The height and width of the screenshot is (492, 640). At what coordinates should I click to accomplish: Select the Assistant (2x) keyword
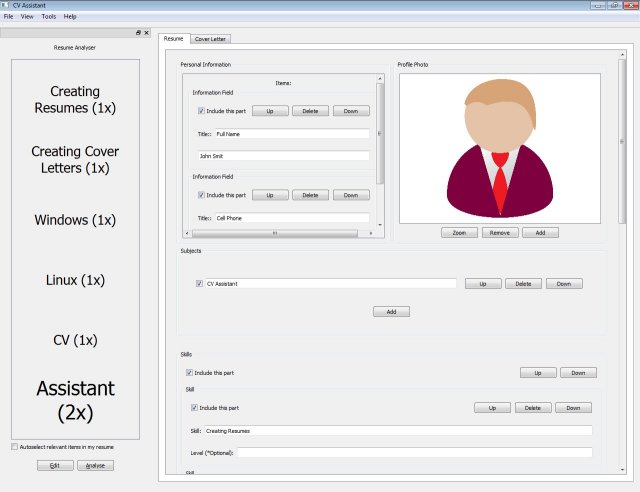coord(75,400)
